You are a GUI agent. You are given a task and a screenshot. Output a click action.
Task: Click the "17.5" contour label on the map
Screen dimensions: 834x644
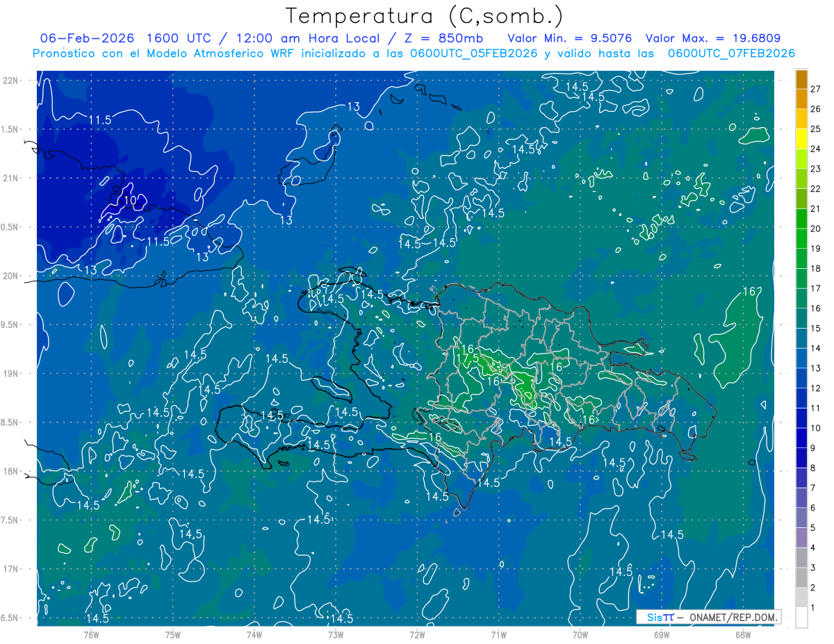468,358
